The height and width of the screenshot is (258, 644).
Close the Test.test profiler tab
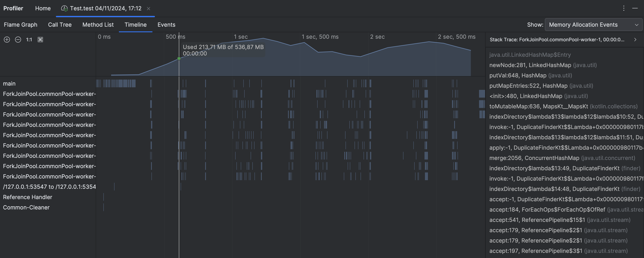coord(149,9)
